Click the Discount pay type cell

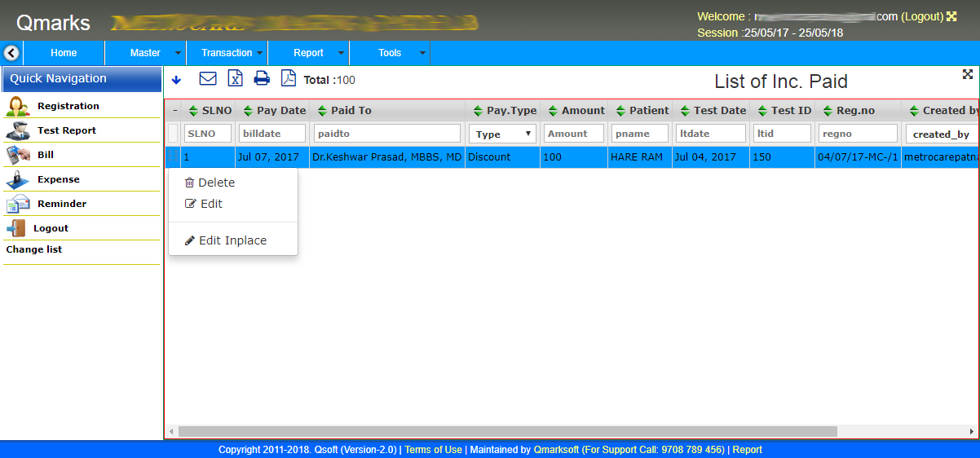[x=503, y=157]
